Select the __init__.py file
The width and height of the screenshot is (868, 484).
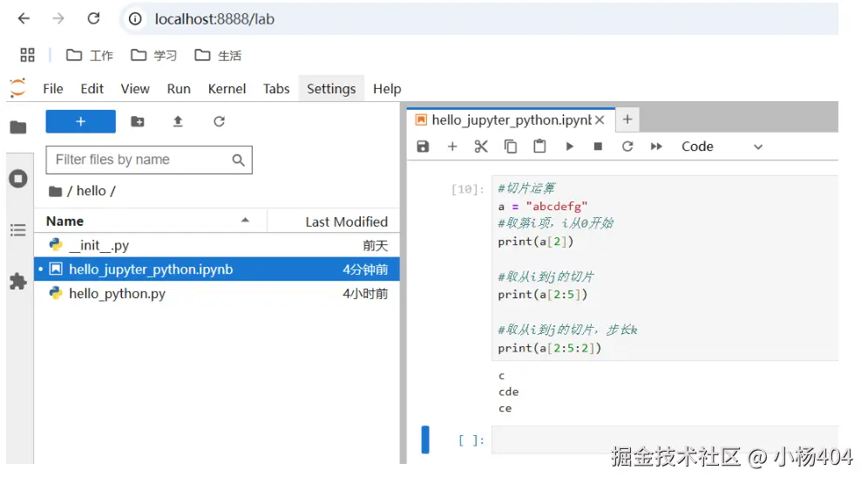216,245
